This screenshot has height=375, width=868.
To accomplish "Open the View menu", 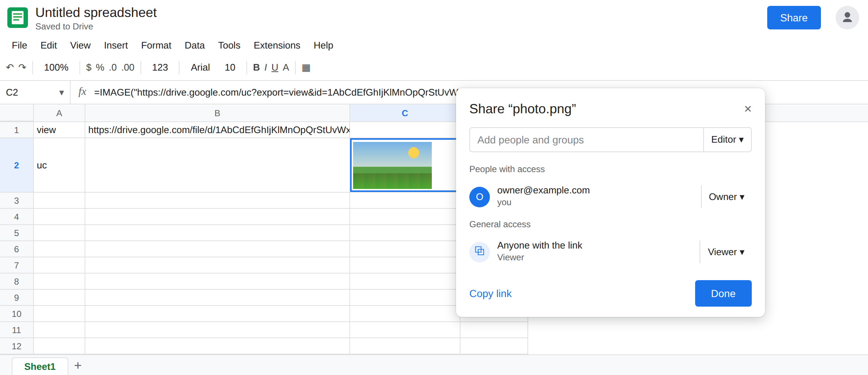I will [x=80, y=45].
